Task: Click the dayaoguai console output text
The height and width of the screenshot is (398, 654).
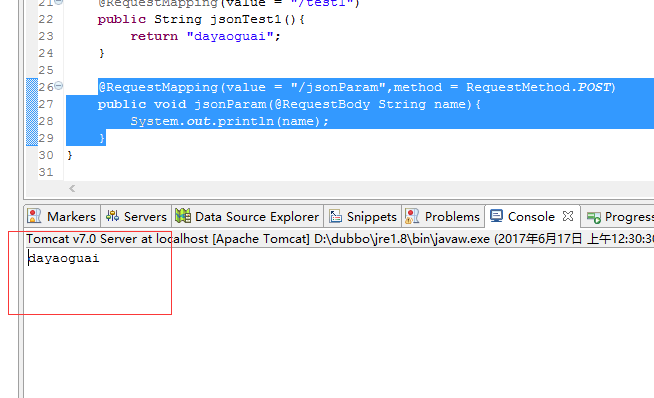Action: point(63,258)
